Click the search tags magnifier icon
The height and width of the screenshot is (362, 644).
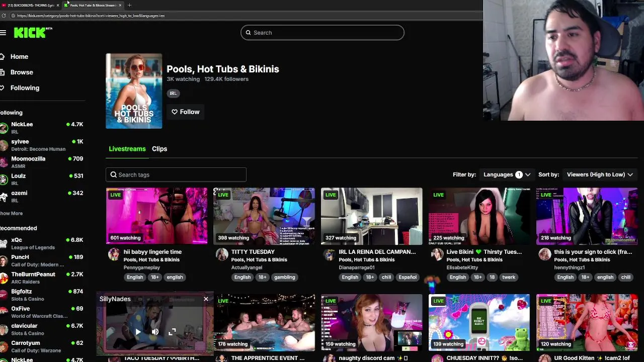[114, 174]
